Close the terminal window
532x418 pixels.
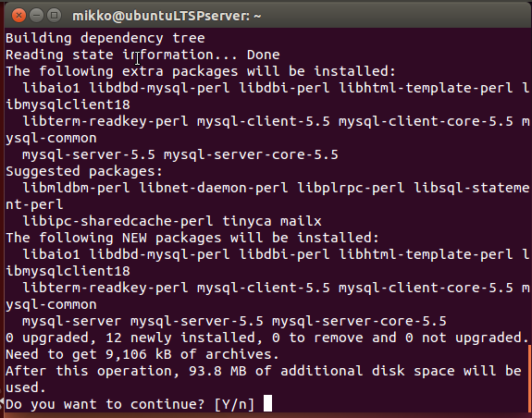coord(19,15)
